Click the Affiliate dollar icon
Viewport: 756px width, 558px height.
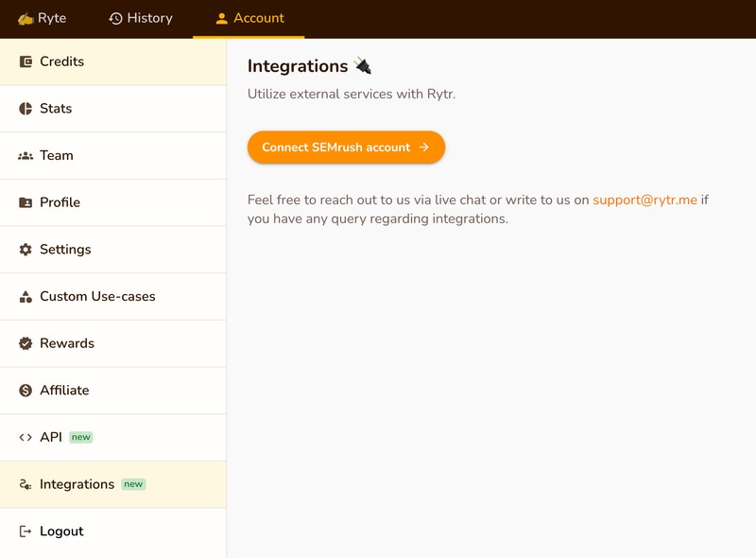click(x=26, y=391)
